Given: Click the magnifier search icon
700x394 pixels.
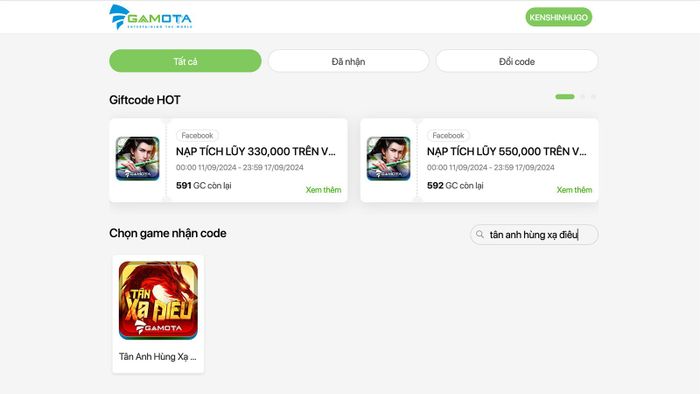Looking at the screenshot, I should (x=480, y=234).
